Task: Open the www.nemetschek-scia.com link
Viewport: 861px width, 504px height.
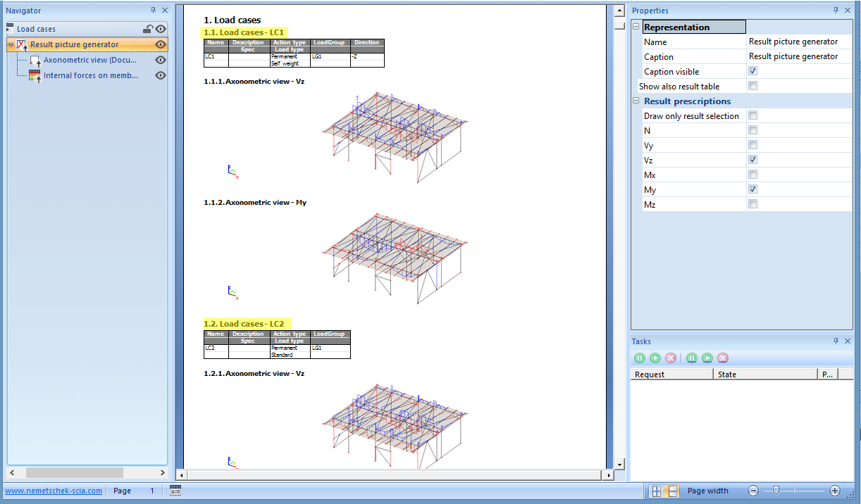Action: (x=54, y=491)
